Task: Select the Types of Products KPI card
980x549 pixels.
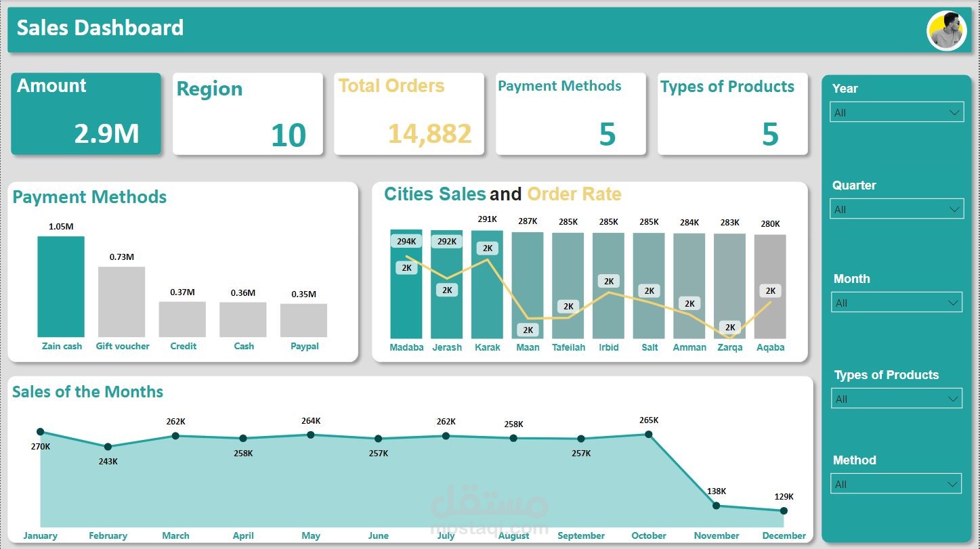Action: point(732,113)
